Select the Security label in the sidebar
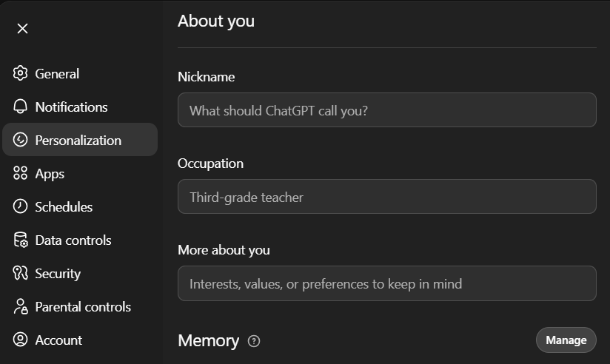 [58, 273]
